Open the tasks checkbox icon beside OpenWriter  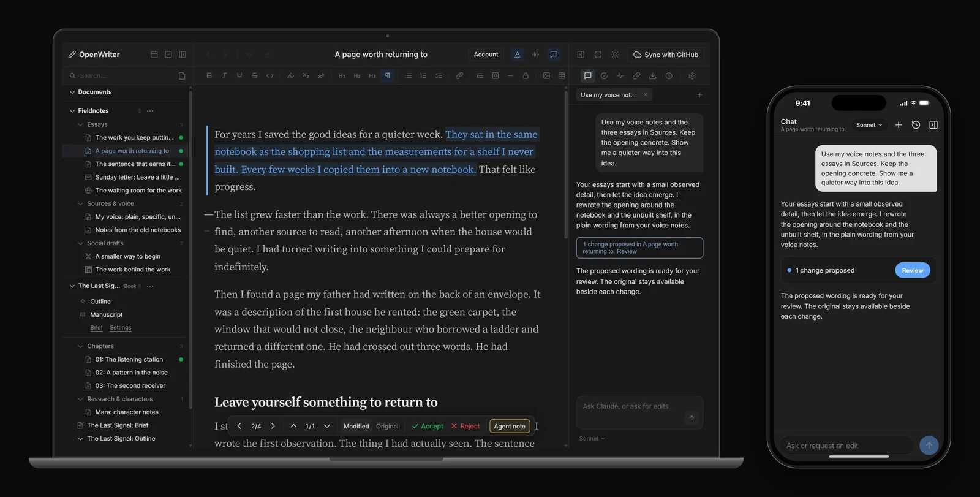pos(168,55)
